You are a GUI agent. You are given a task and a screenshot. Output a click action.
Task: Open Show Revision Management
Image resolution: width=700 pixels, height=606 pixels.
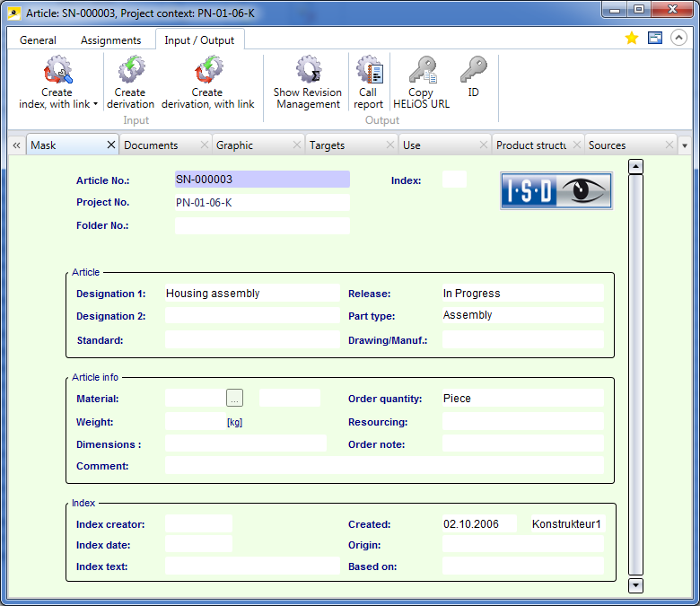click(x=308, y=70)
